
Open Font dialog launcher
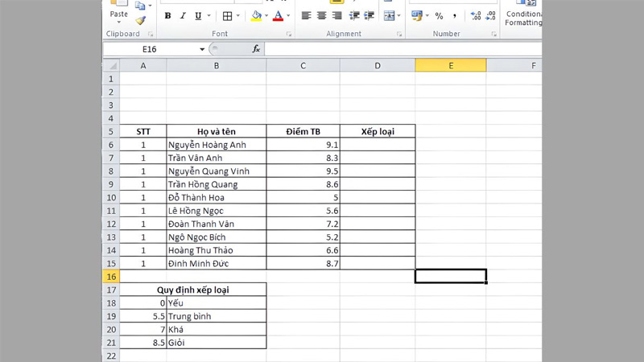coord(289,34)
